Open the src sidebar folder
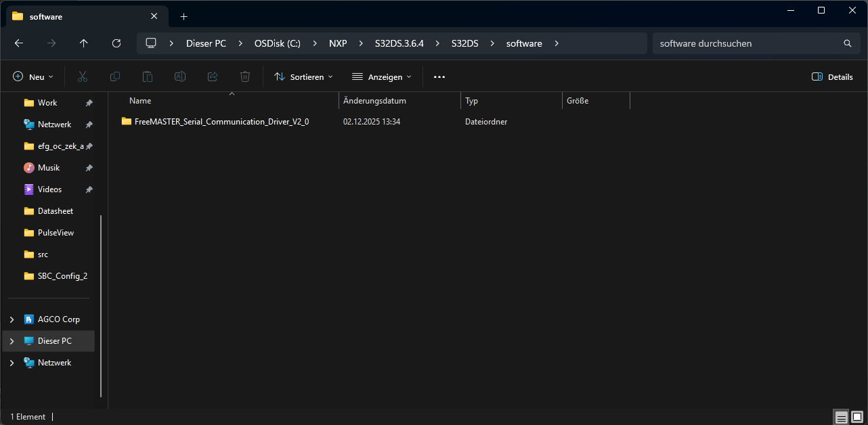This screenshot has height=425, width=868. (43, 254)
